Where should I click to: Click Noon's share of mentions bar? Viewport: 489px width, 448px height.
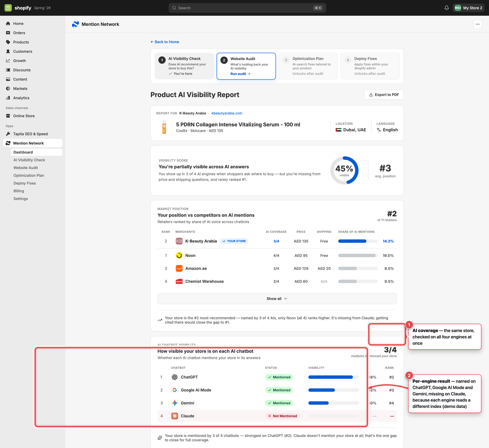tap(358, 256)
